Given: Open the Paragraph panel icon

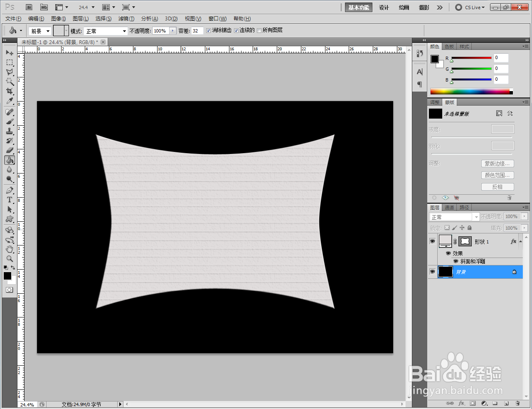Looking at the screenshot, I should pyautogui.click(x=419, y=84).
